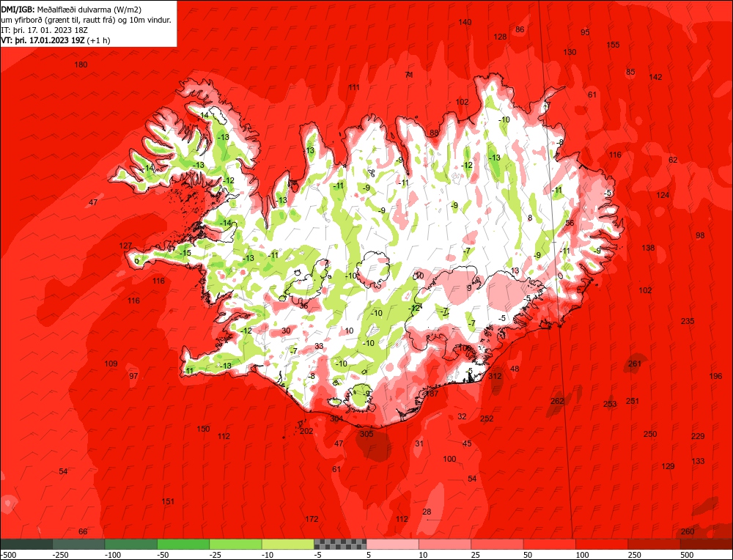Click the '109' value on the map
Image resolution: width=733 pixels, height=560 pixels.
point(111,364)
